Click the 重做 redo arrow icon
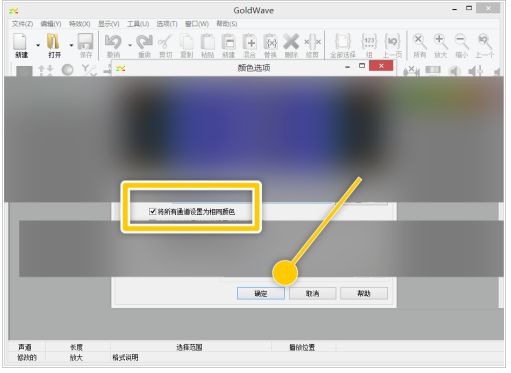511x373 pixels. 144,42
